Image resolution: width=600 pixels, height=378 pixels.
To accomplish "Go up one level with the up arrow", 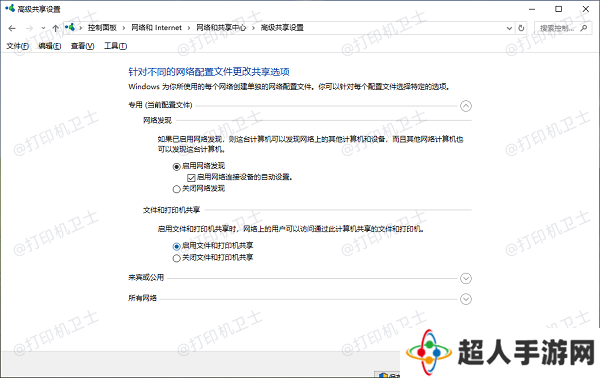I will (x=55, y=28).
